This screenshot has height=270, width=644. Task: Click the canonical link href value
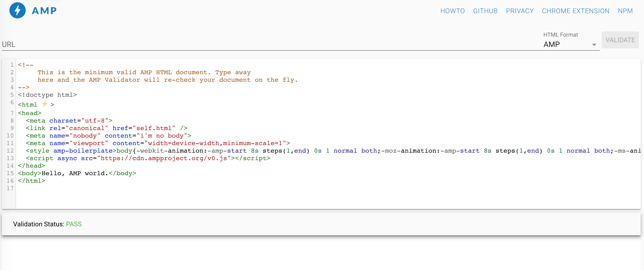pos(154,128)
